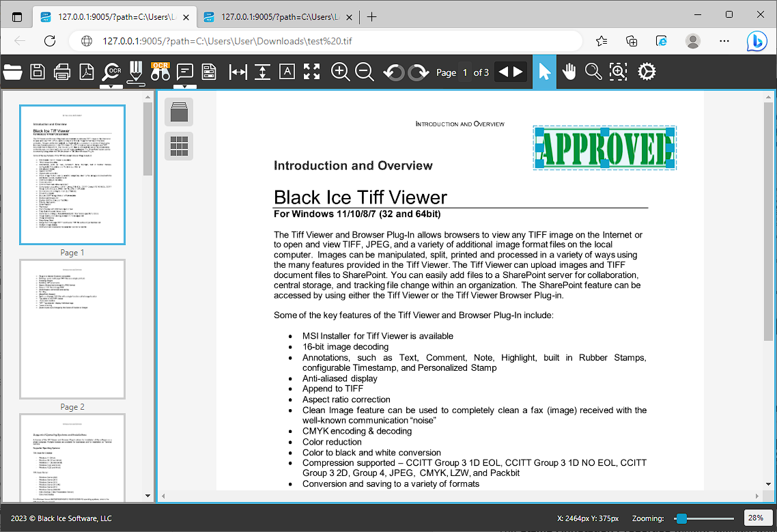This screenshot has height=532, width=777.
Task: Select the Page 2 thumbnail
Action: (72, 329)
